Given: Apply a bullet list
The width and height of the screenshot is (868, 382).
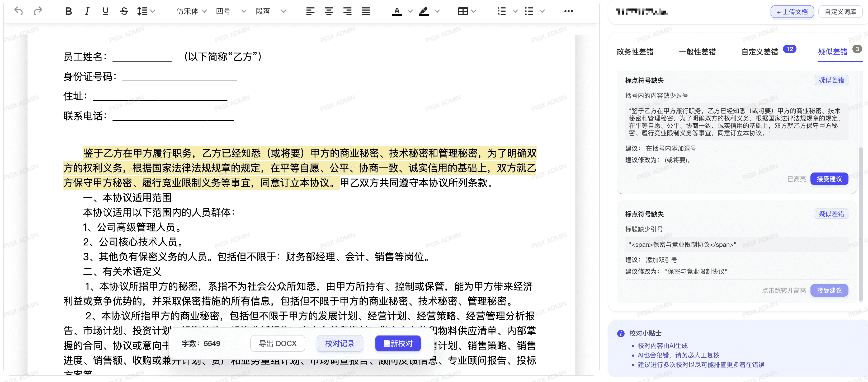Looking at the screenshot, I should pos(529,11).
